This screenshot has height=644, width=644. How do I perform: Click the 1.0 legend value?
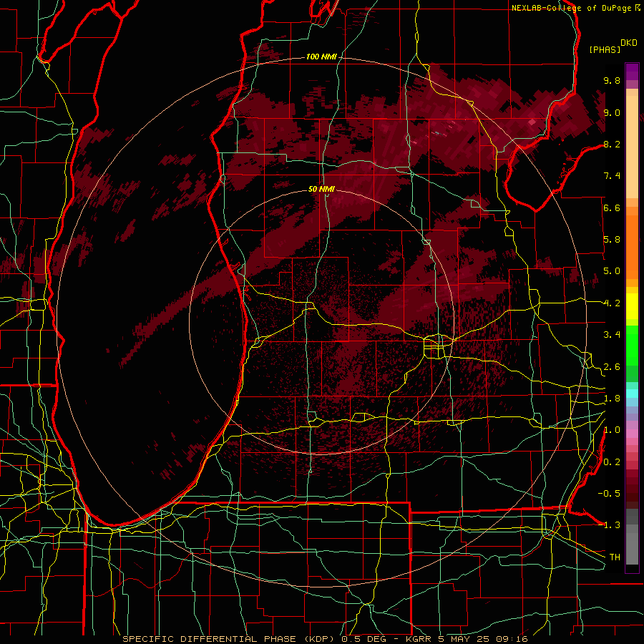tap(612, 431)
